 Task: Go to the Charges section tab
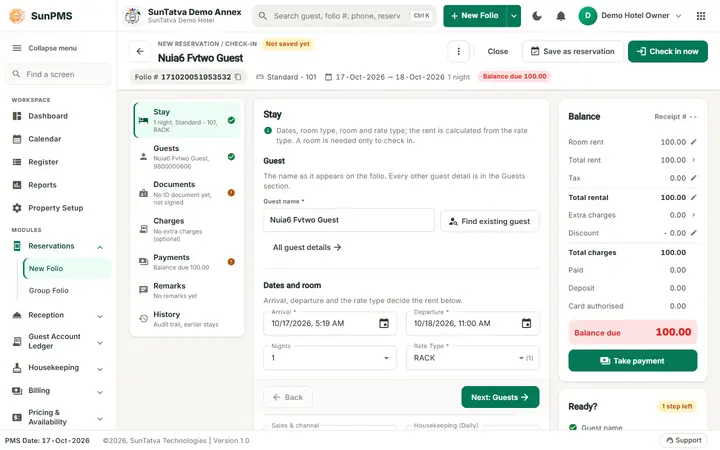click(x=187, y=229)
